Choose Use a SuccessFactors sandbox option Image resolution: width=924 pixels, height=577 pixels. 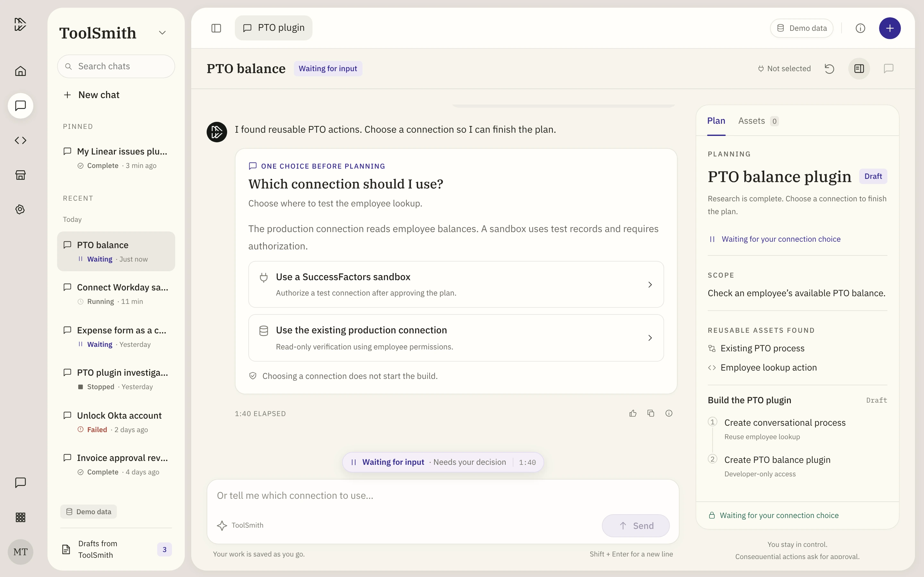click(x=456, y=284)
